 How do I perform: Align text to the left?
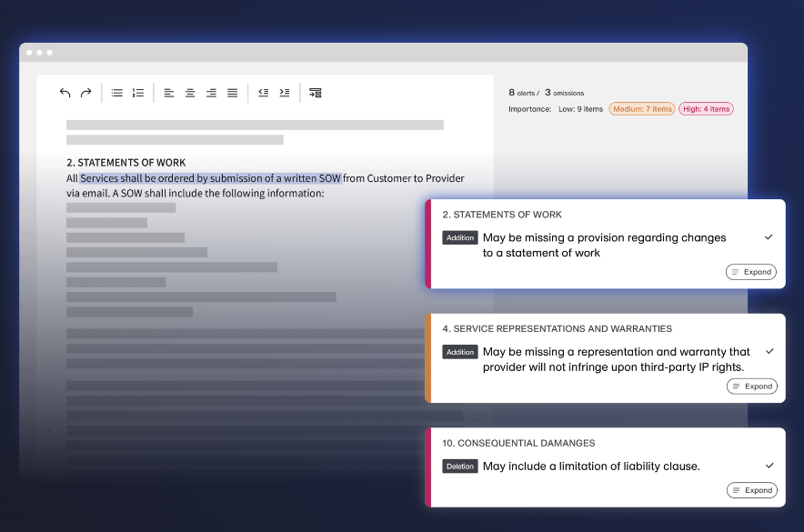[x=169, y=93]
